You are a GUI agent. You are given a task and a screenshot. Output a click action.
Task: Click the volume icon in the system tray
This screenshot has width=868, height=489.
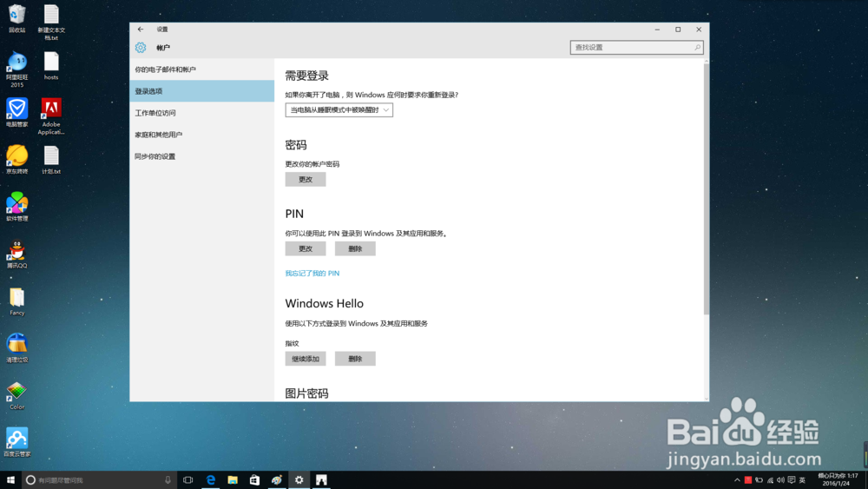point(780,480)
